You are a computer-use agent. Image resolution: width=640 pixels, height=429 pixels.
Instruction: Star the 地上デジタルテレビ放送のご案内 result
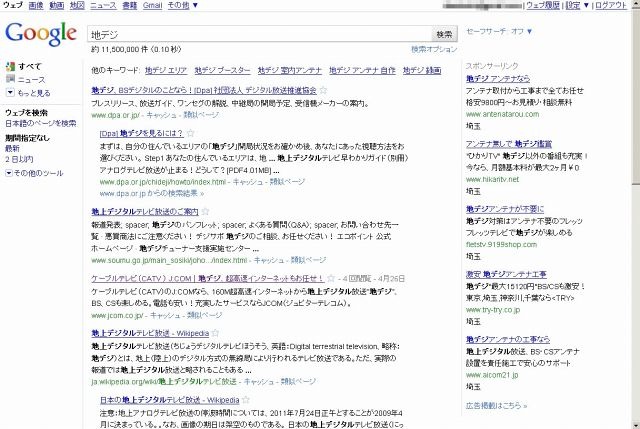(206, 211)
